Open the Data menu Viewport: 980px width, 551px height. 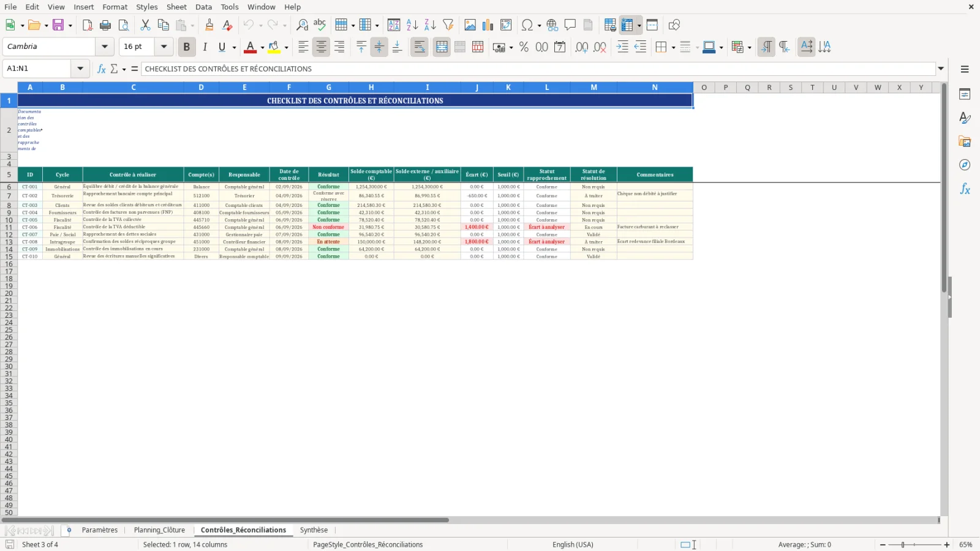click(x=204, y=7)
